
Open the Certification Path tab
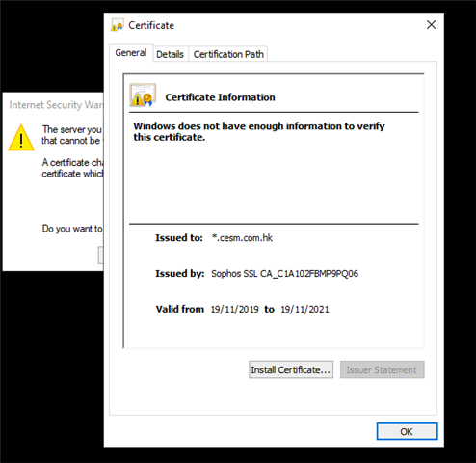[228, 54]
